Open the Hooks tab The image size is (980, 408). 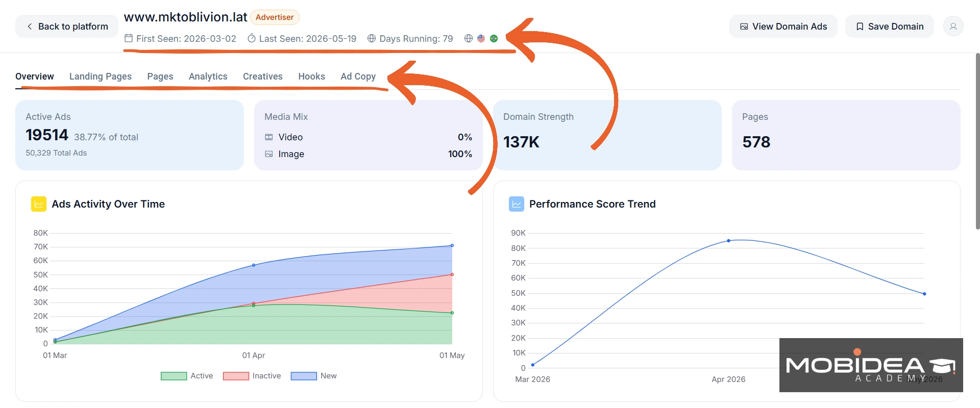312,76
